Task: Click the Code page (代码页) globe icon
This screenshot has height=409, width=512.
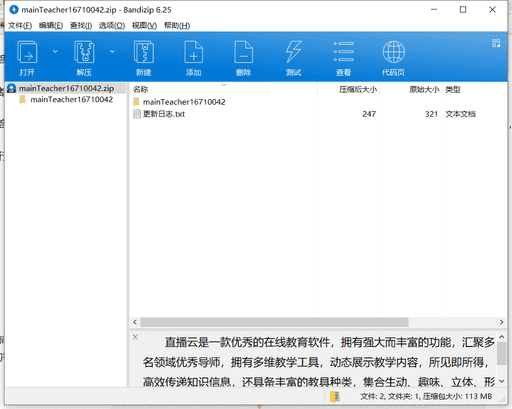Action: 394,52
